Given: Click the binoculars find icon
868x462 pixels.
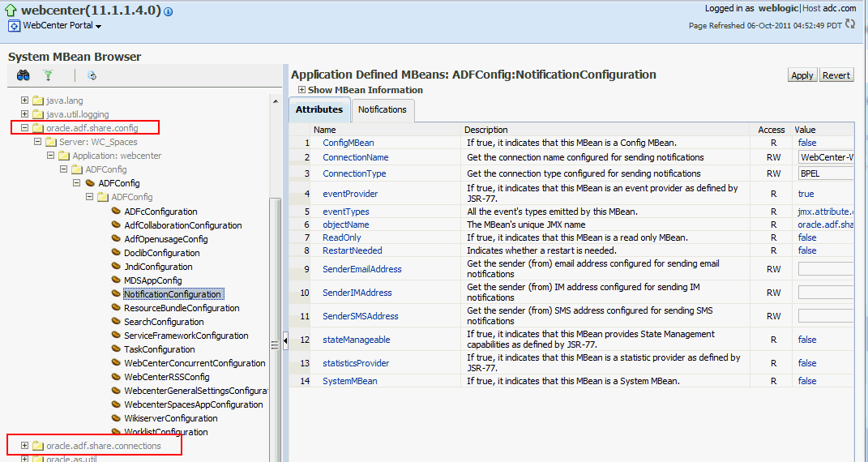Looking at the screenshot, I should pos(24,75).
